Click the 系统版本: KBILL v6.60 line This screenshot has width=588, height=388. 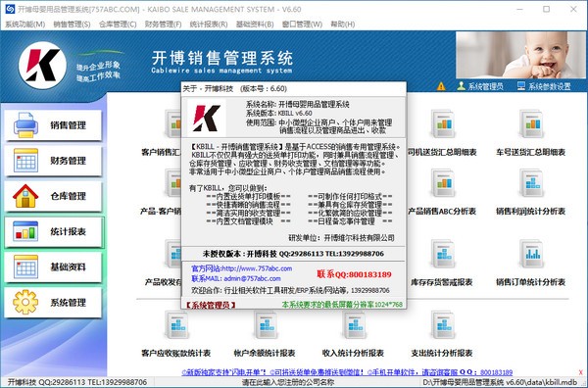tap(279, 113)
